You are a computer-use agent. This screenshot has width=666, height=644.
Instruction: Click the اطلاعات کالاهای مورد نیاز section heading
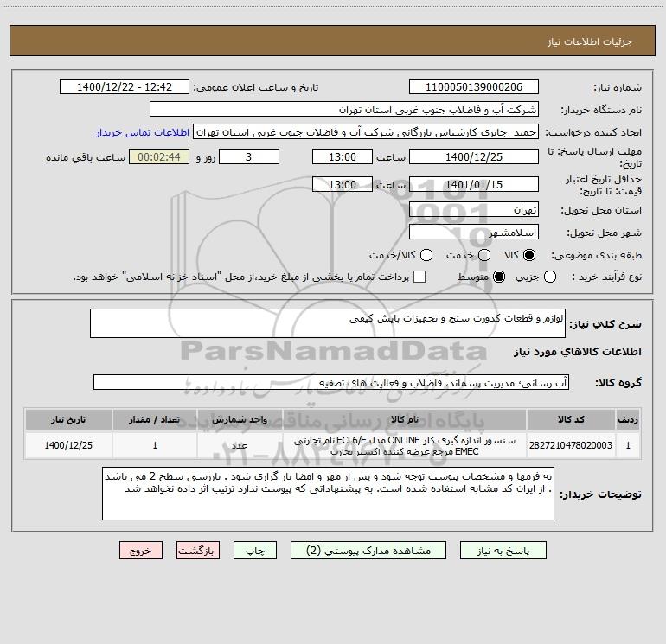tap(577, 352)
